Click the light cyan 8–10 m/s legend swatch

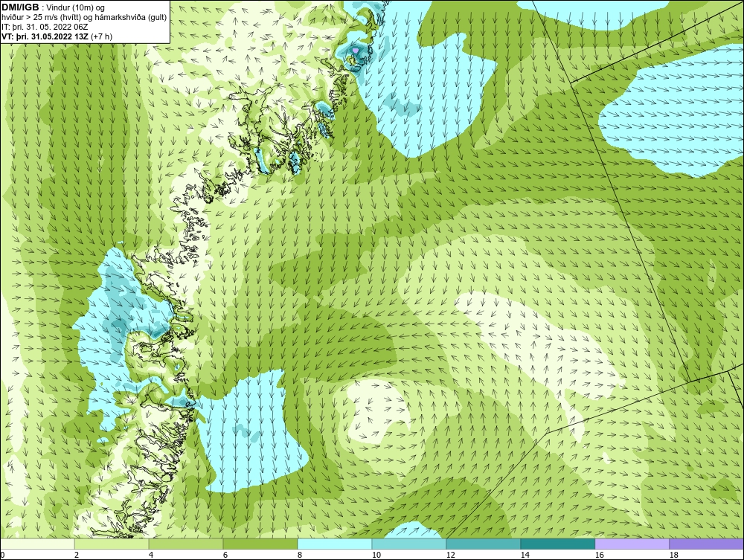click(335, 544)
